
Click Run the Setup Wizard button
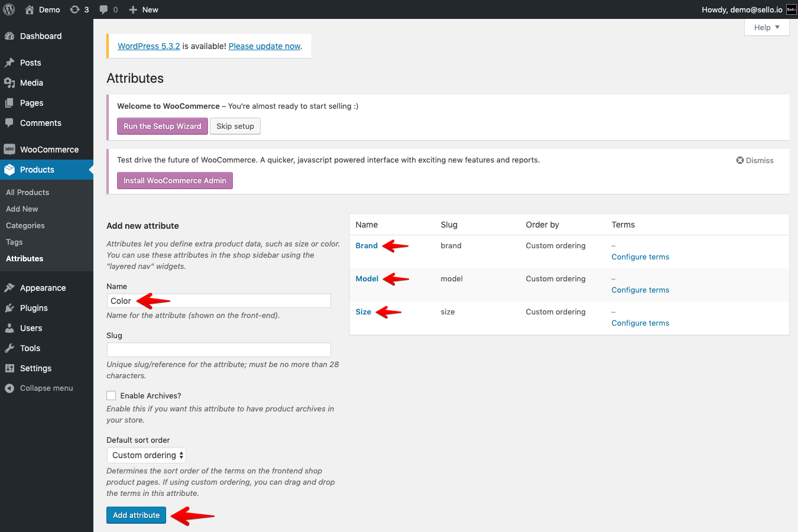[163, 126]
